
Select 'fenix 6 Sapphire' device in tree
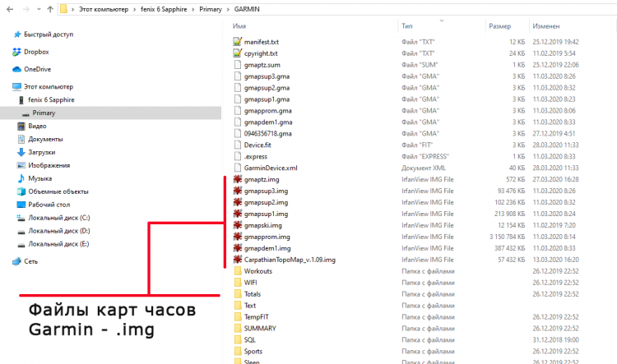pyautogui.click(x=51, y=100)
